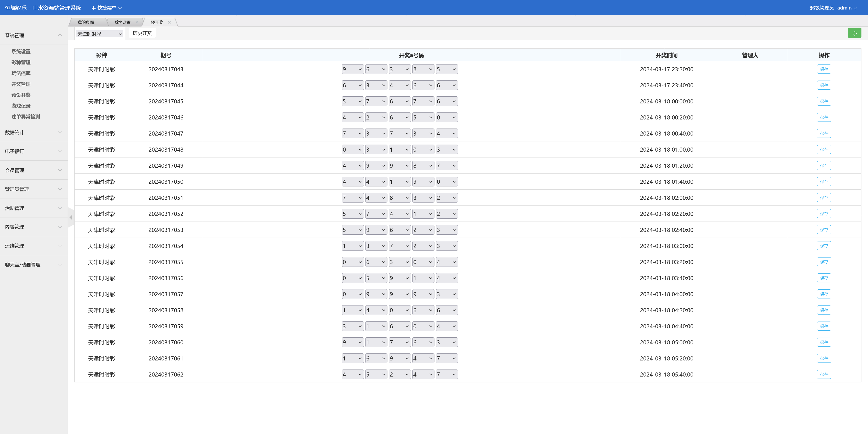The width and height of the screenshot is (868, 434).
Task: Open the first digit dropdown for issue 20240317043
Action: click(352, 69)
